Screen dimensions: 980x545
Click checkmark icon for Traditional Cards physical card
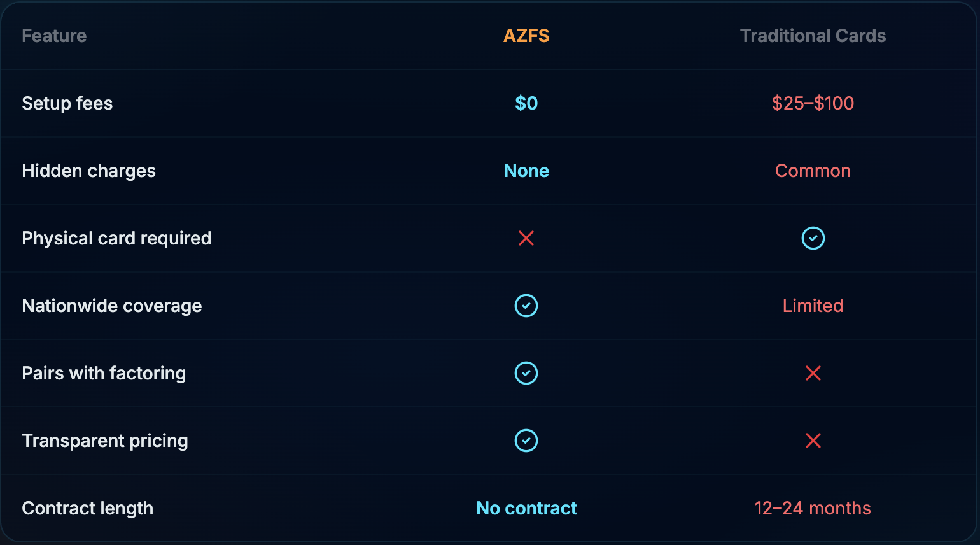pyautogui.click(x=813, y=238)
